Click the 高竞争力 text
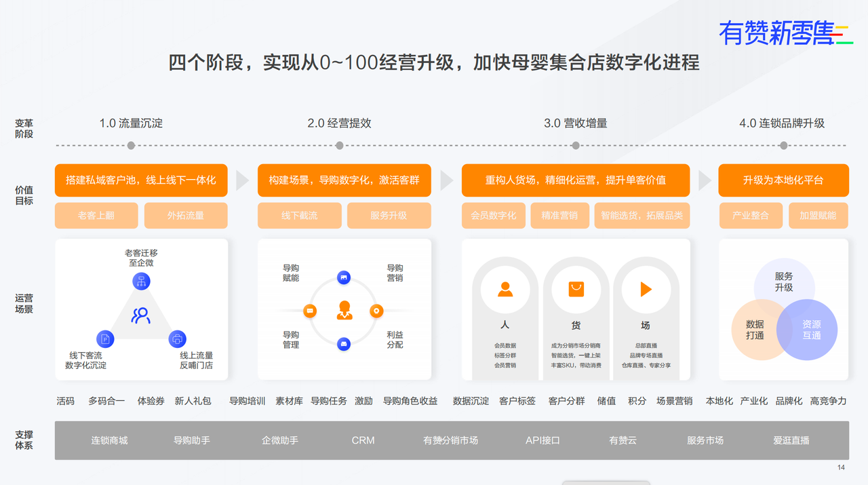Screen dimensions: 868x485 [828, 401]
